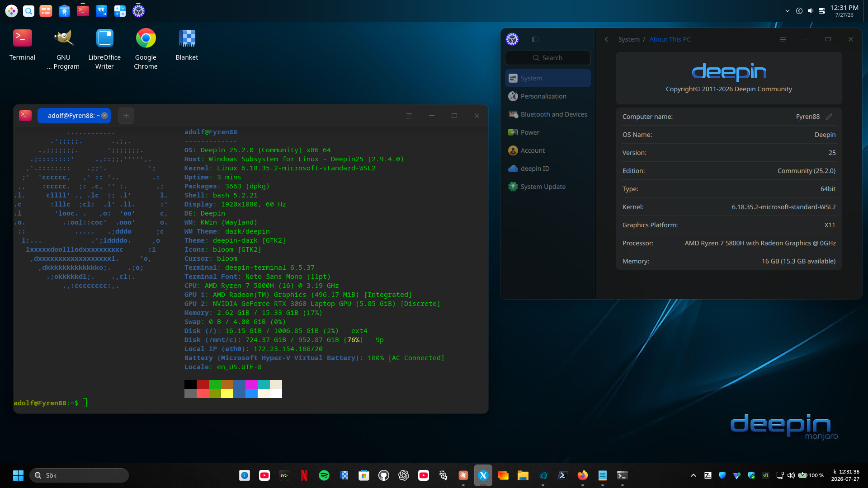Collapse tray with the circled left-arrow icon
Screen dimensions: 868x488
click(799, 11)
